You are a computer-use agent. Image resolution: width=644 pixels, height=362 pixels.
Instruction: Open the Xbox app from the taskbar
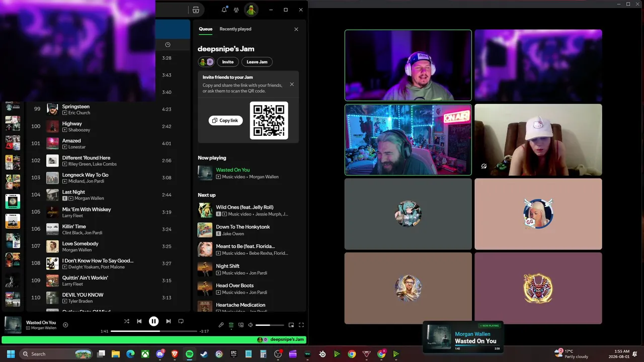[145, 354]
